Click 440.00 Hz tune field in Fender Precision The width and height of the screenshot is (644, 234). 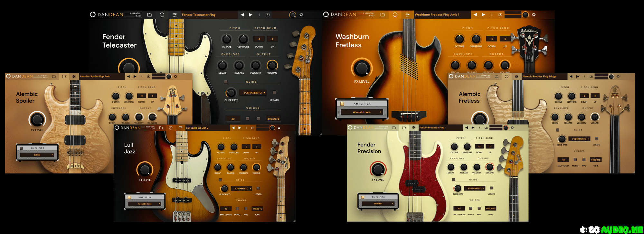coord(490,209)
